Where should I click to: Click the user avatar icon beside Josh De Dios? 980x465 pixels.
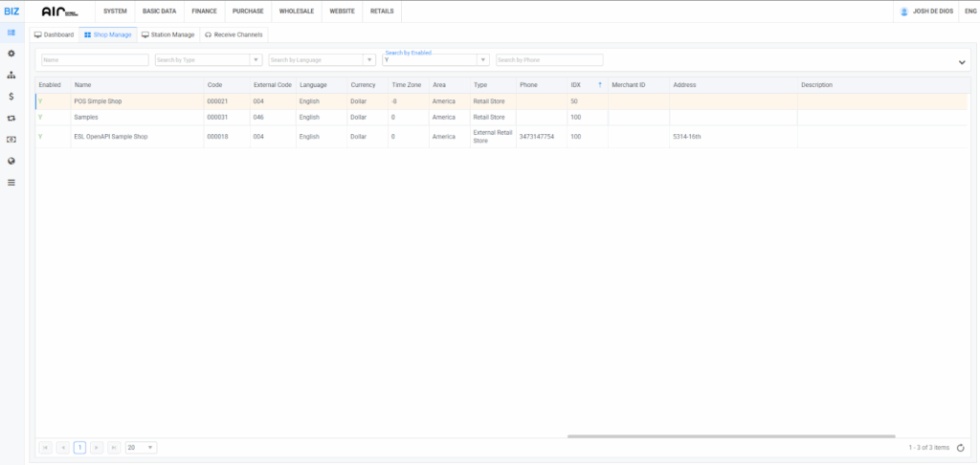[x=904, y=11]
